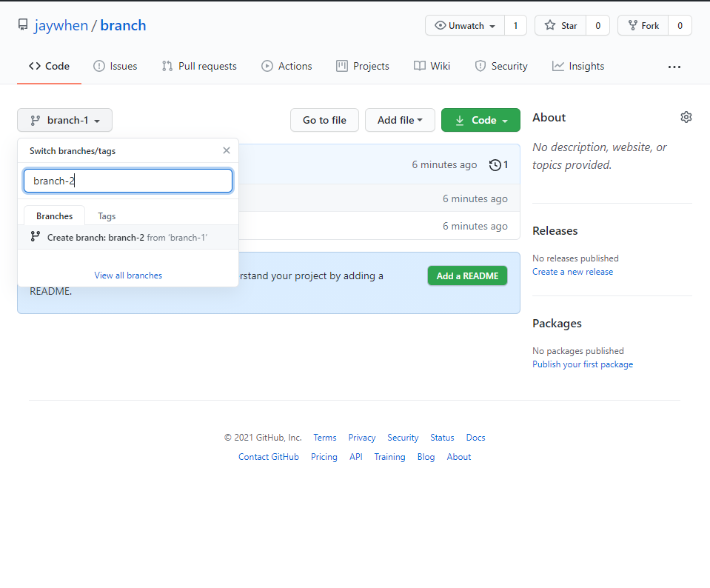Open About footer link
This screenshot has height=588, width=710.
459,457
